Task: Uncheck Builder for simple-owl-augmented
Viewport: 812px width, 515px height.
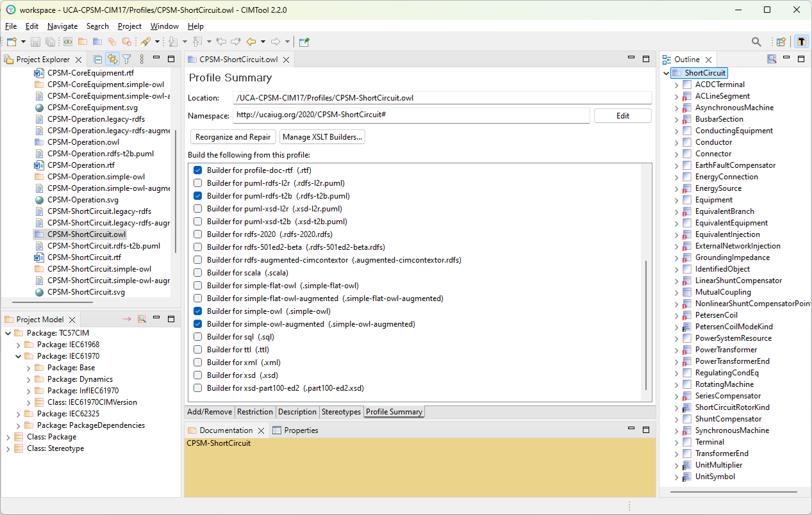Action: pos(197,323)
